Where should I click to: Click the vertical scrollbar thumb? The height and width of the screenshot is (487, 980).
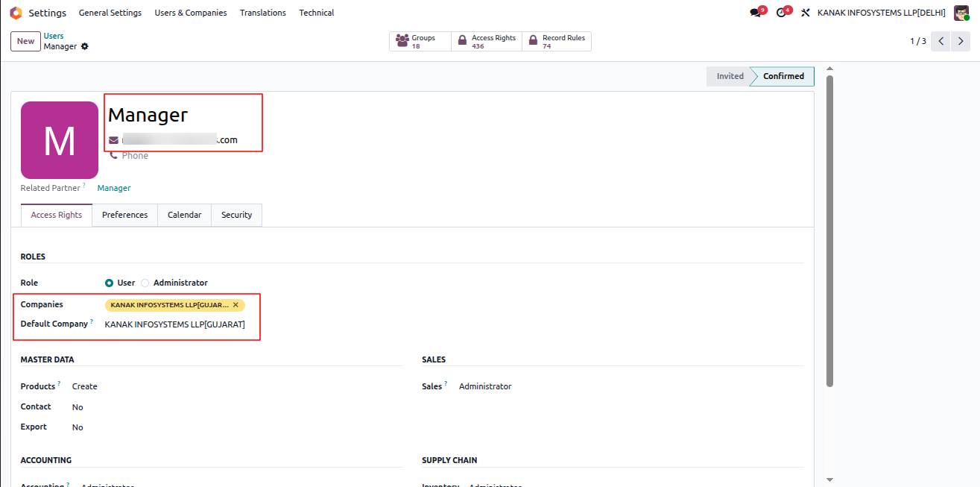click(x=829, y=231)
